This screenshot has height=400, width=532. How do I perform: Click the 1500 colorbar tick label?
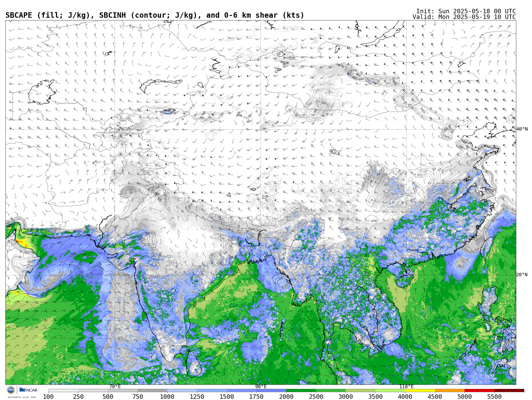point(227,397)
